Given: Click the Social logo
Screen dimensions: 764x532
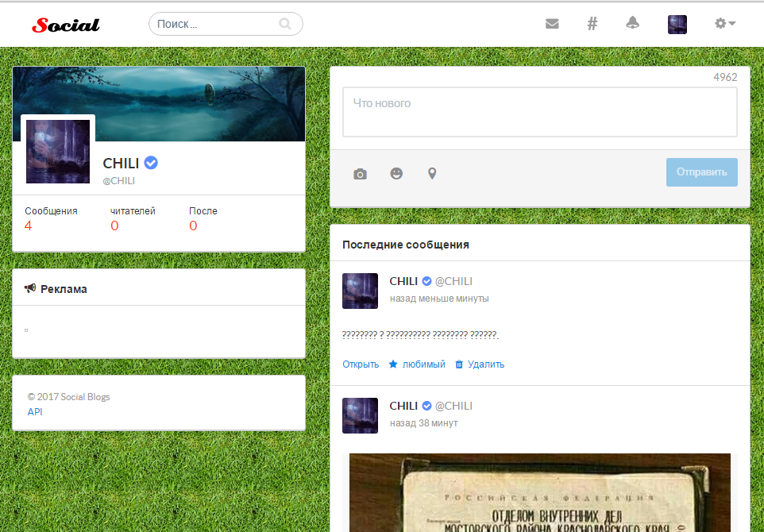Looking at the screenshot, I should (x=66, y=25).
